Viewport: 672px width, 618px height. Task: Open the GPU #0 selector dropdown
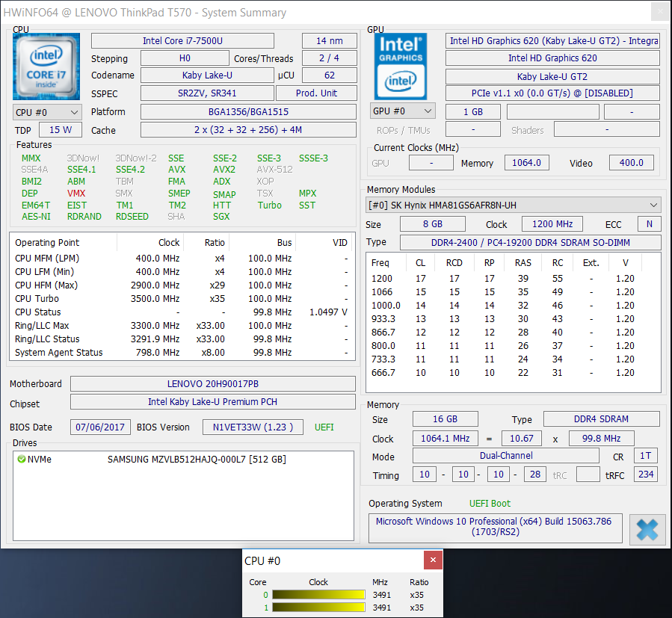point(403,111)
